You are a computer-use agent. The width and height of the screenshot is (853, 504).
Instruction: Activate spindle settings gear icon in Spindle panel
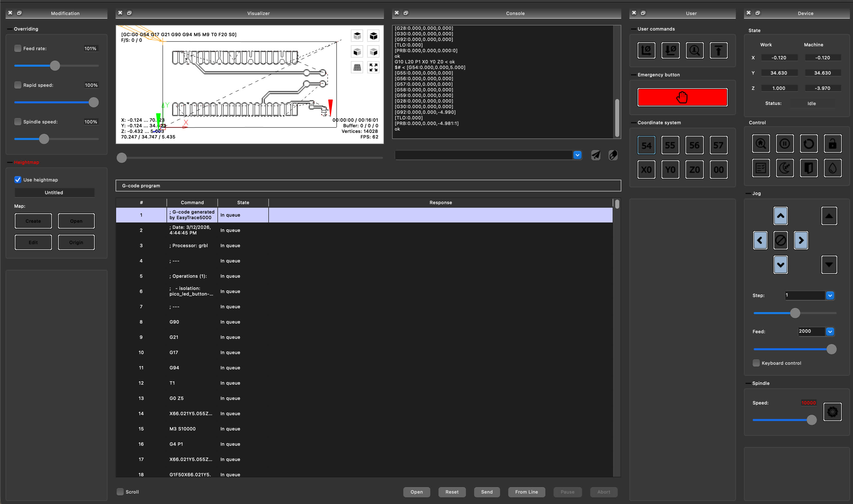click(832, 411)
